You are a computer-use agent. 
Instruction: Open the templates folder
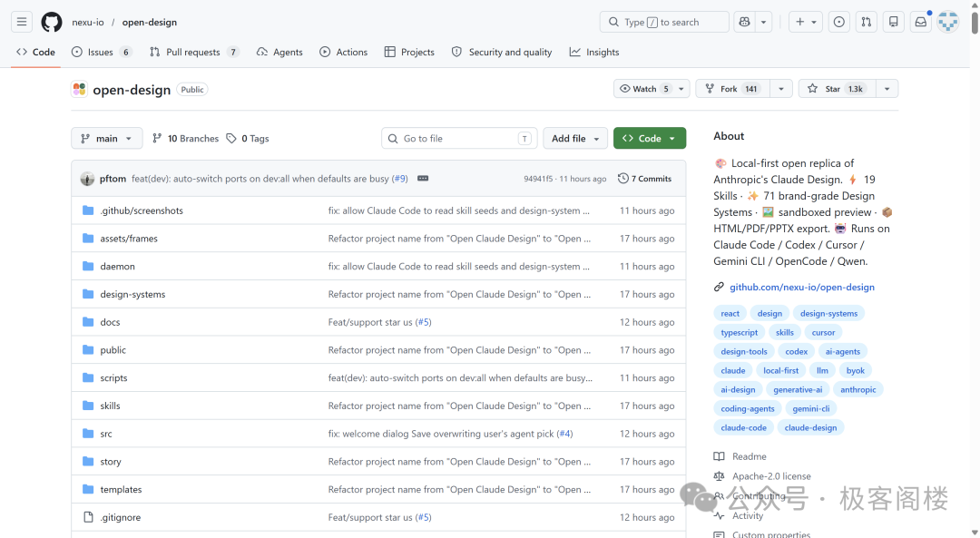(121, 490)
